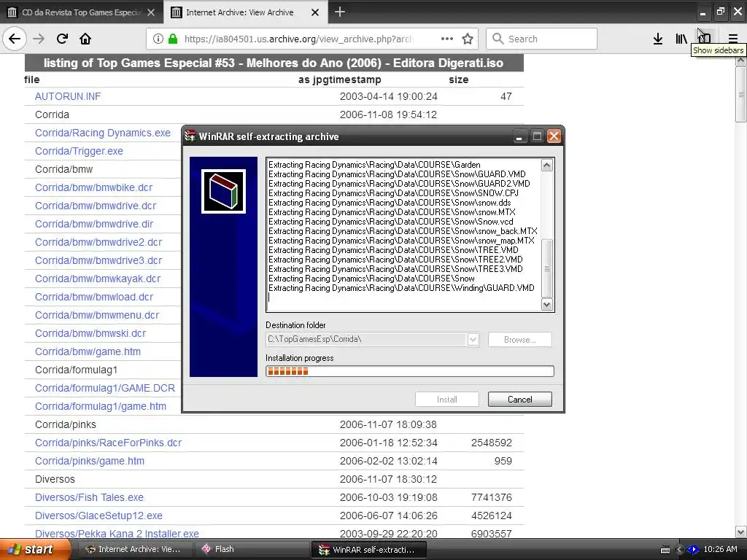
Task: Open Corrida/bmw/bmwdrive.dcr link
Action: [96, 206]
